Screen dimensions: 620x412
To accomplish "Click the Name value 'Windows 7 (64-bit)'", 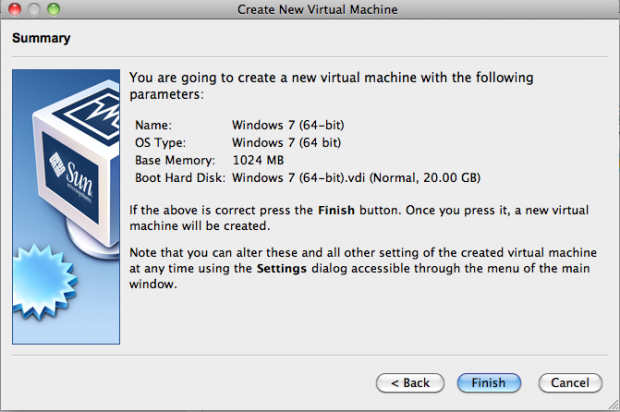I will tap(288, 125).
